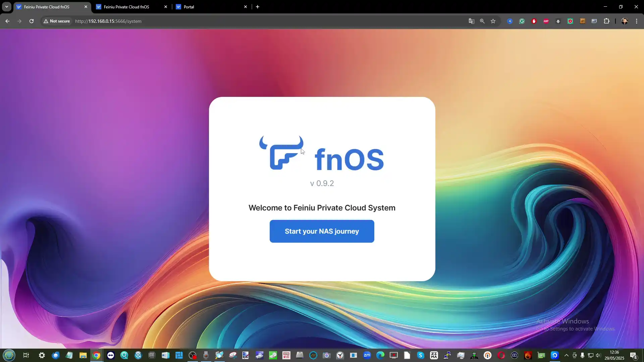Open the picture image extension
644x362 pixels.
coord(594,21)
